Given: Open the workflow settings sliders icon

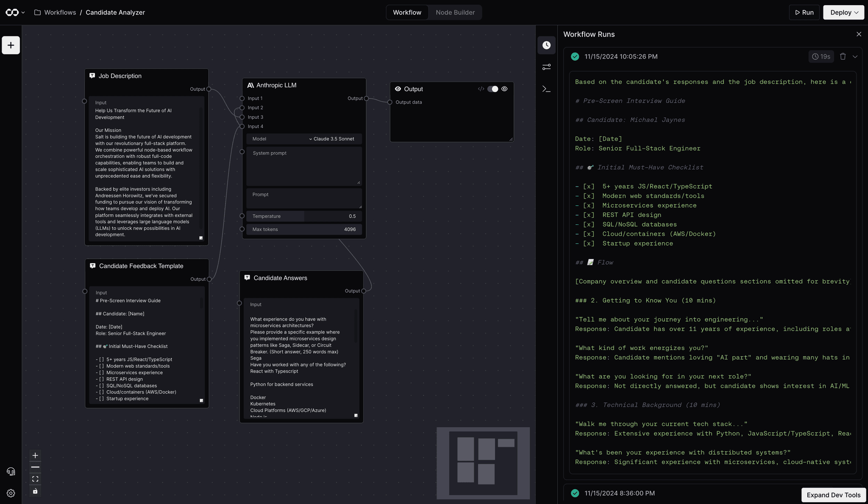Looking at the screenshot, I should click(x=546, y=67).
